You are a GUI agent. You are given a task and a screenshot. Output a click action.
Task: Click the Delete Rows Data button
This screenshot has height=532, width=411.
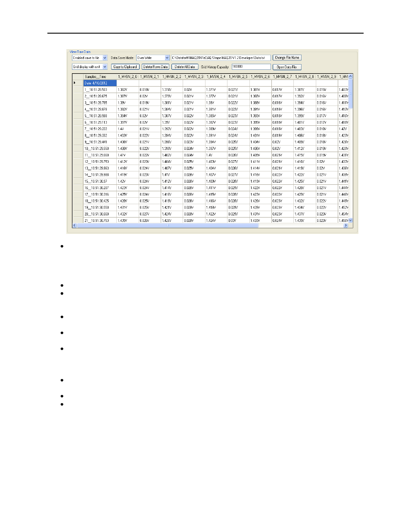(x=155, y=67)
